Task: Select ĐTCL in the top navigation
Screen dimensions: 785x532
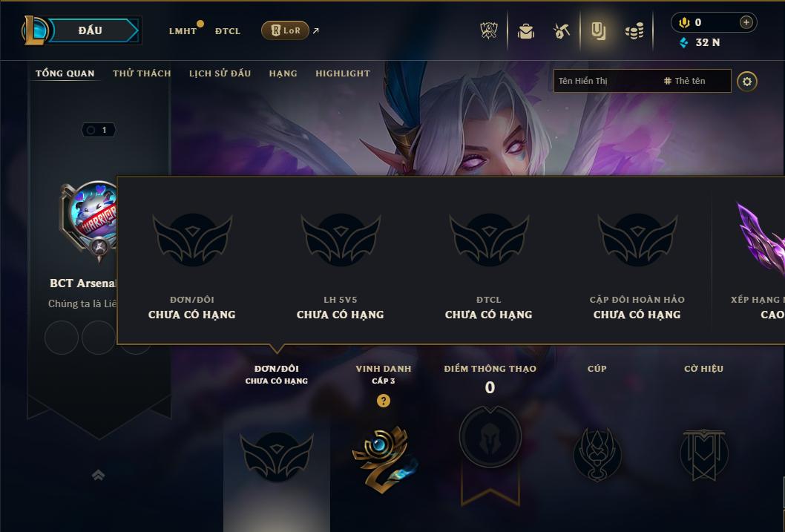Action: click(x=228, y=31)
